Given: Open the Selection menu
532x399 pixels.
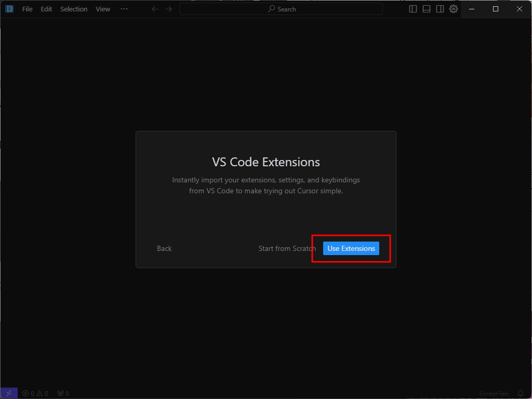Looking at the screenshot, I should pos(74,9).
